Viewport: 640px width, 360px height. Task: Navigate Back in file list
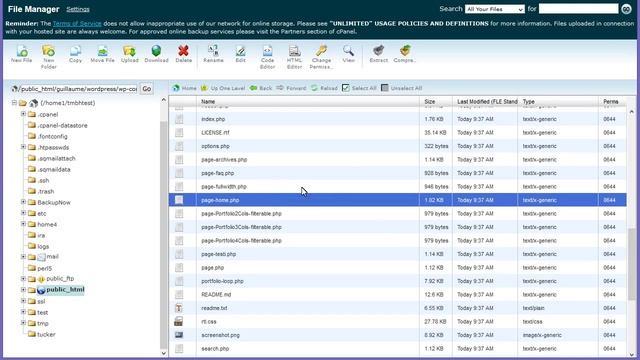point(261,88)
